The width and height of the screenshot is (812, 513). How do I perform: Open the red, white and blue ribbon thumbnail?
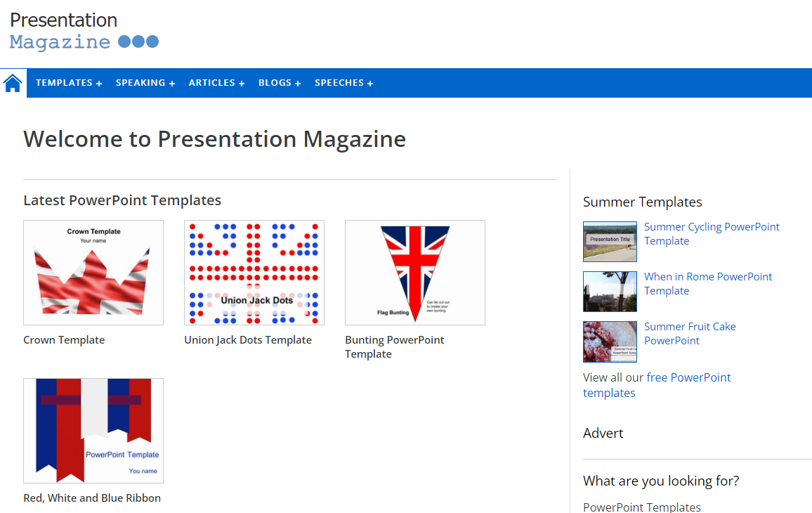[93, 431]
